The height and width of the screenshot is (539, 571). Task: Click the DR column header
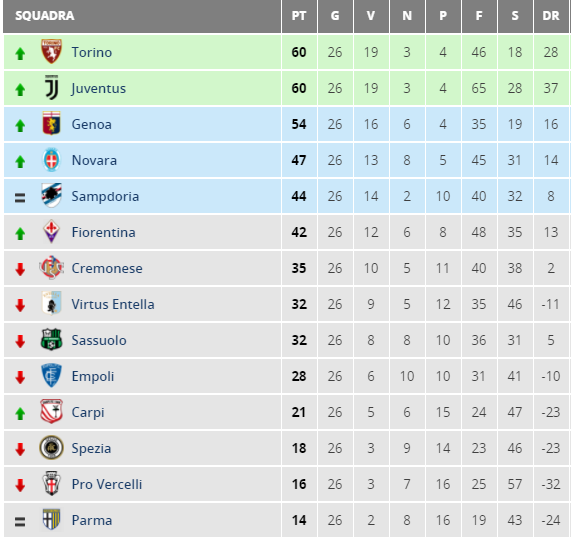[551, 16]
